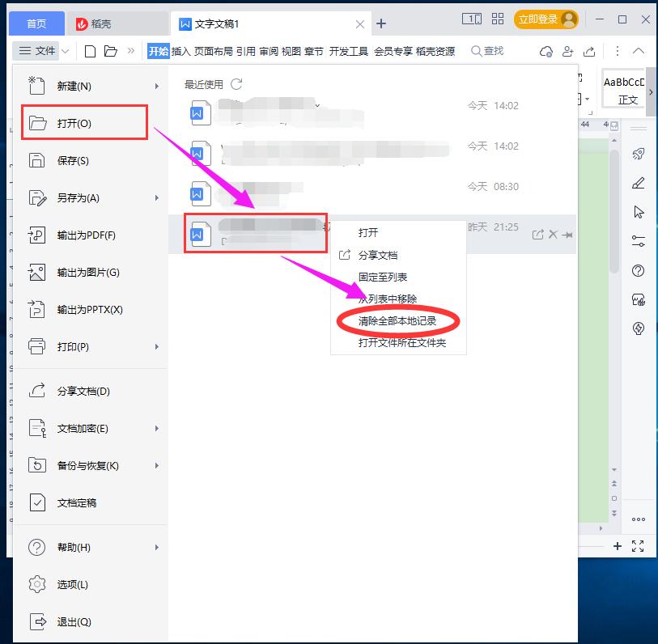Open the rocket quick-tools icon in right sidebar
The height and width of the screenshot is (644, 658).
pyautogui.click(x=638, y=154)
